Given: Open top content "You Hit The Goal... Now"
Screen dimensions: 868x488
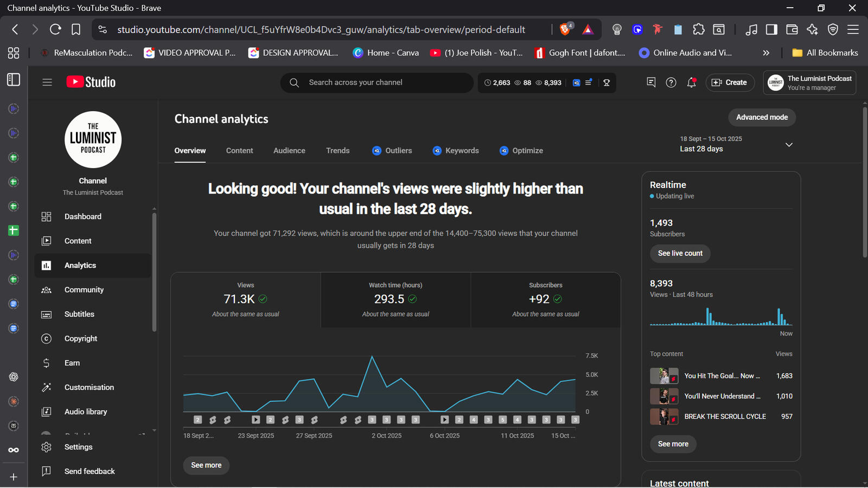Looking at the screenshot, I should [721, 376].
